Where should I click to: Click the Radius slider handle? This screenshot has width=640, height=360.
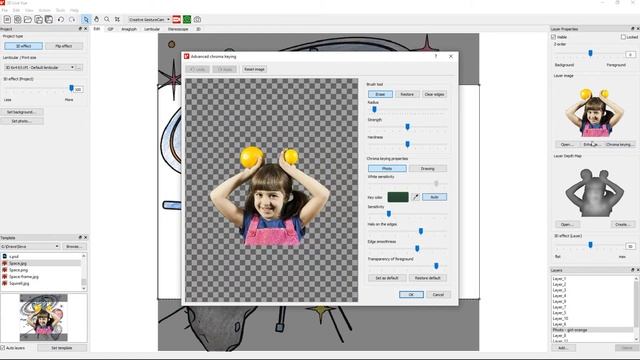coord(374,109)
